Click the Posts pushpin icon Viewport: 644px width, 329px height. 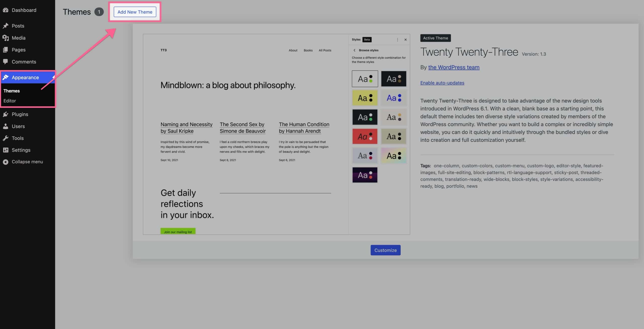pyautogui.click(x=6, y=26)
